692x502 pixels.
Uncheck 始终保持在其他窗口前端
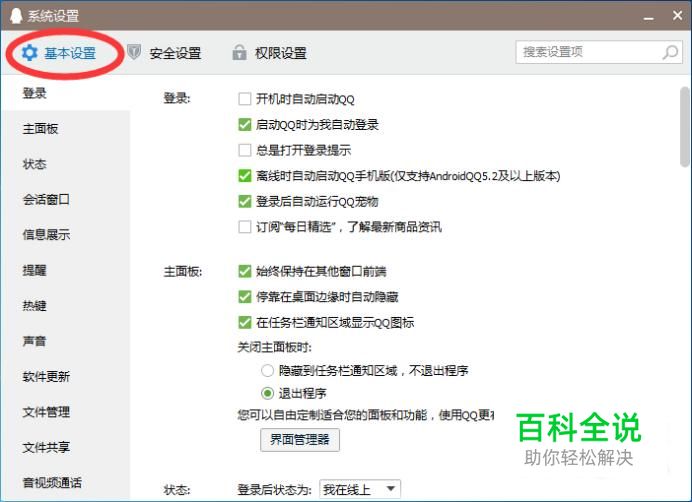(244, 271)
